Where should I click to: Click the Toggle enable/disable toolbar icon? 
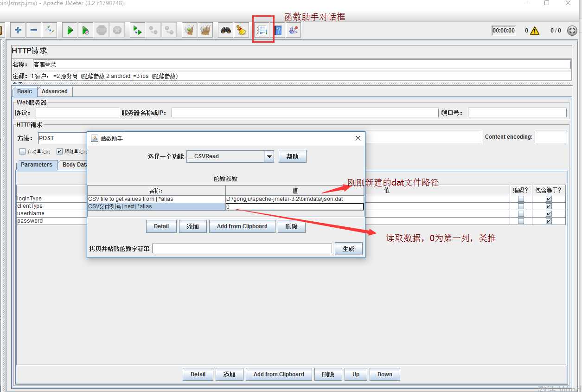coord(49,31)
